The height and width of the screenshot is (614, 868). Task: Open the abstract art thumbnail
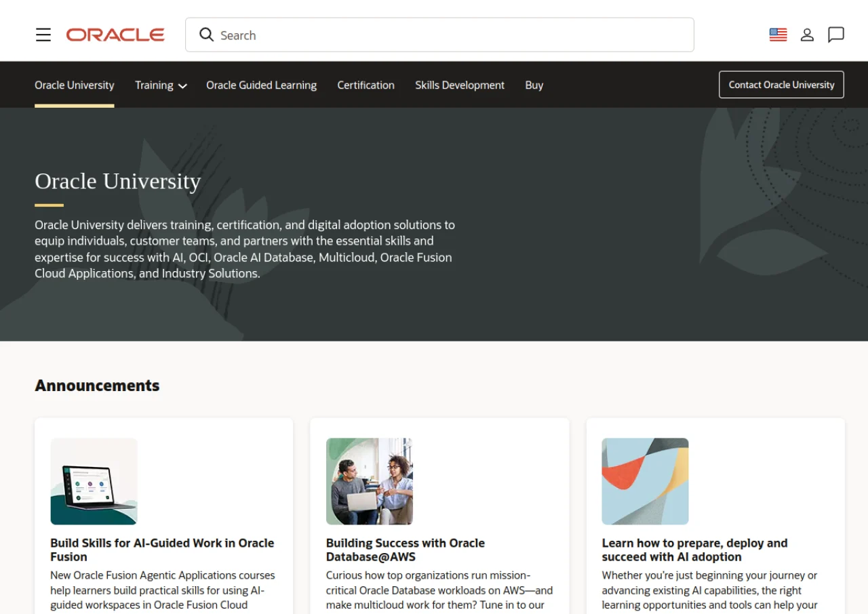click(645, 481)
